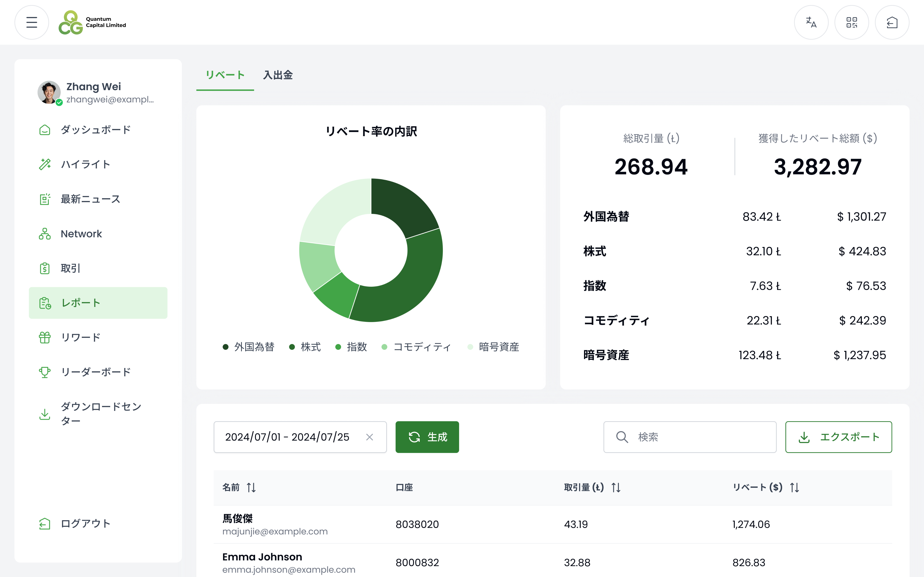Toggle コモディティ legend item in chart
The height and width of the screenshot is (577, 924).
point(417,347)
